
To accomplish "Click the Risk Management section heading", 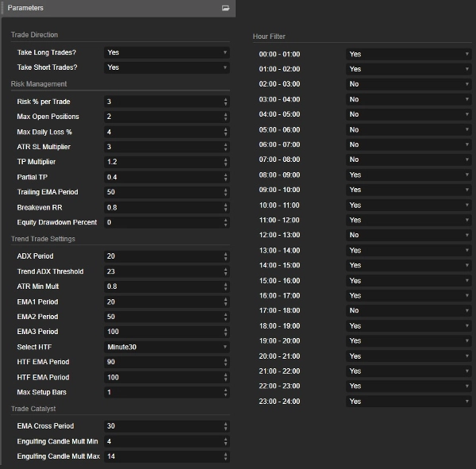I will click(39, 84).
